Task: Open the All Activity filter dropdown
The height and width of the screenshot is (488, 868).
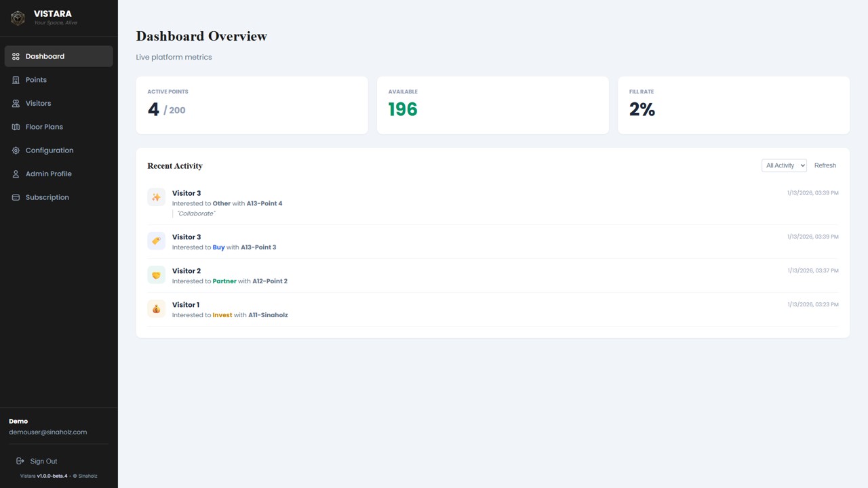Action: click(784, 165)
